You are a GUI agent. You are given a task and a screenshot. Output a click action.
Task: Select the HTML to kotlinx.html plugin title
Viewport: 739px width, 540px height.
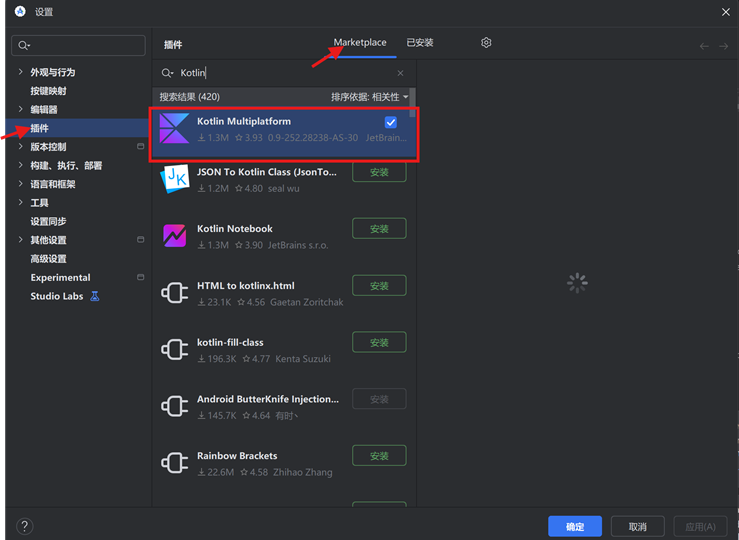point(246,286)
